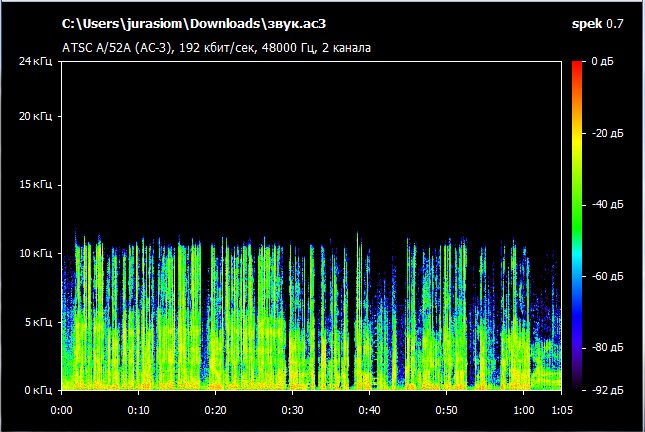The height and width of the screenshot is (432, 645).
Task: Click the -20 дБ level label
Action: click(x=607, y=133)
